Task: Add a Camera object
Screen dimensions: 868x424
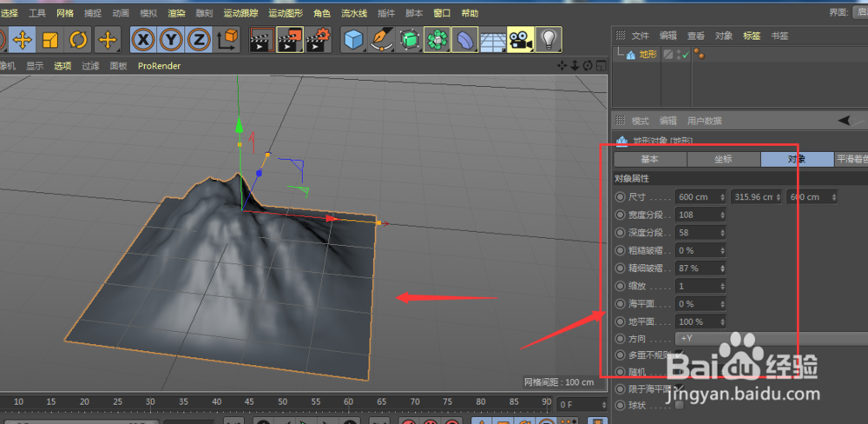Action: pyautogui.click(x=520, y=40)
